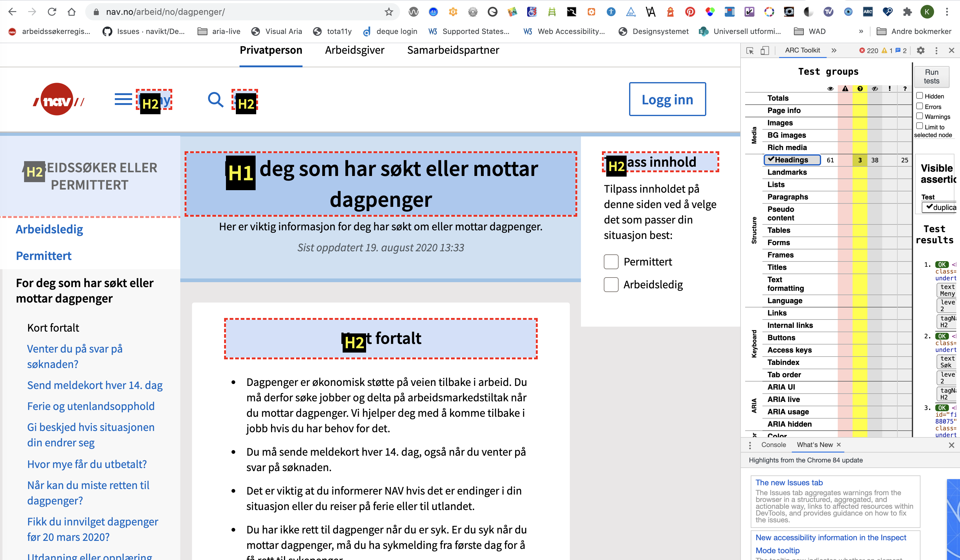Bookmark page with the star icon
The height and width of the screenshot is (560, 960).
coord(389,12)
